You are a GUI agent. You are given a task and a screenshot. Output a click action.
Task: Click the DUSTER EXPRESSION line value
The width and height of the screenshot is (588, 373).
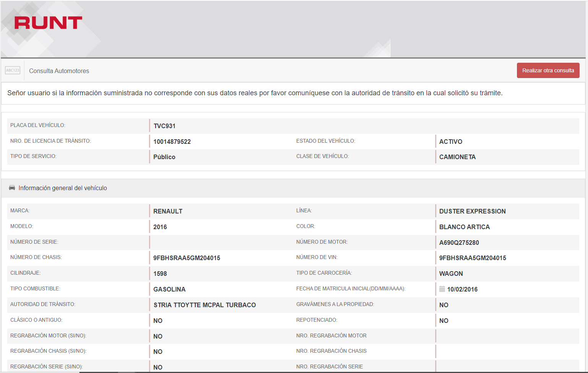[x=472, y=211]
